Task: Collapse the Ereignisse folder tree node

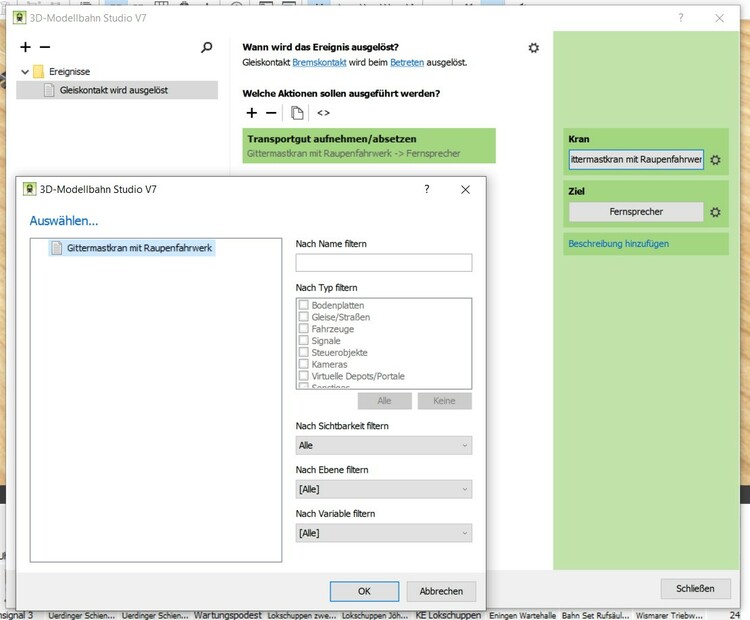Action: pos(25,72)
